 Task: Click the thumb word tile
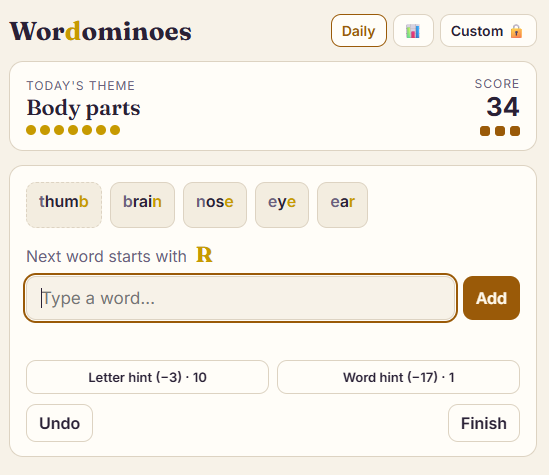pos(64,205)
